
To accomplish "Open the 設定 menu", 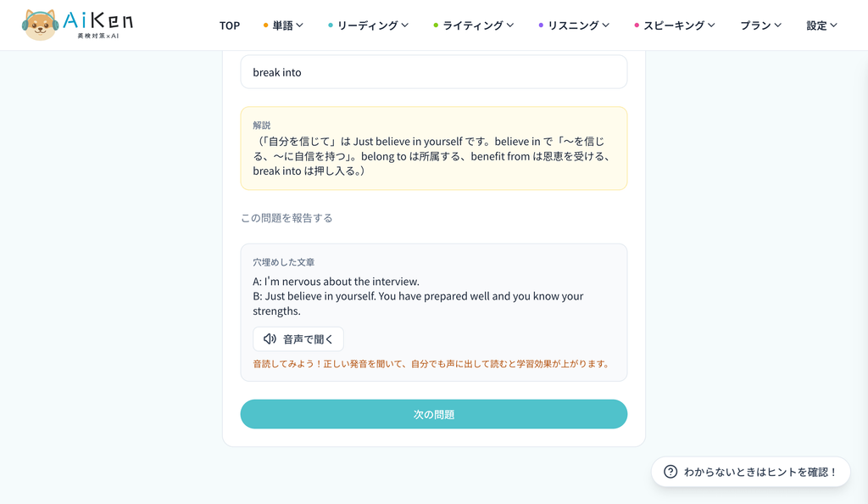I will (821, 25).
